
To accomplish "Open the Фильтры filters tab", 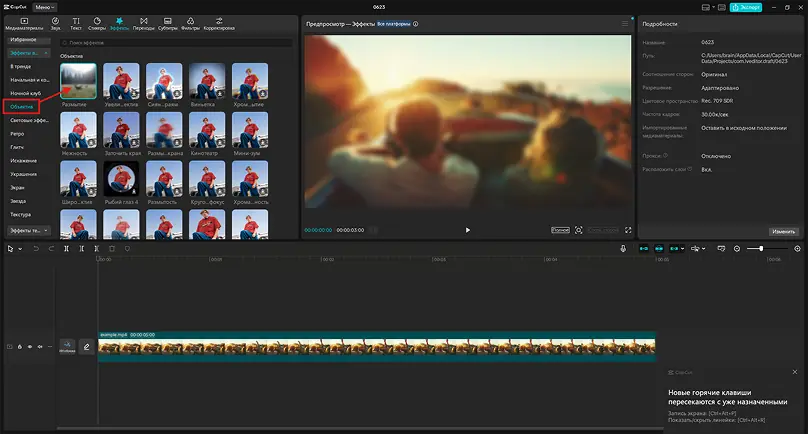I will pyautogui.click(x=190, y=24).
